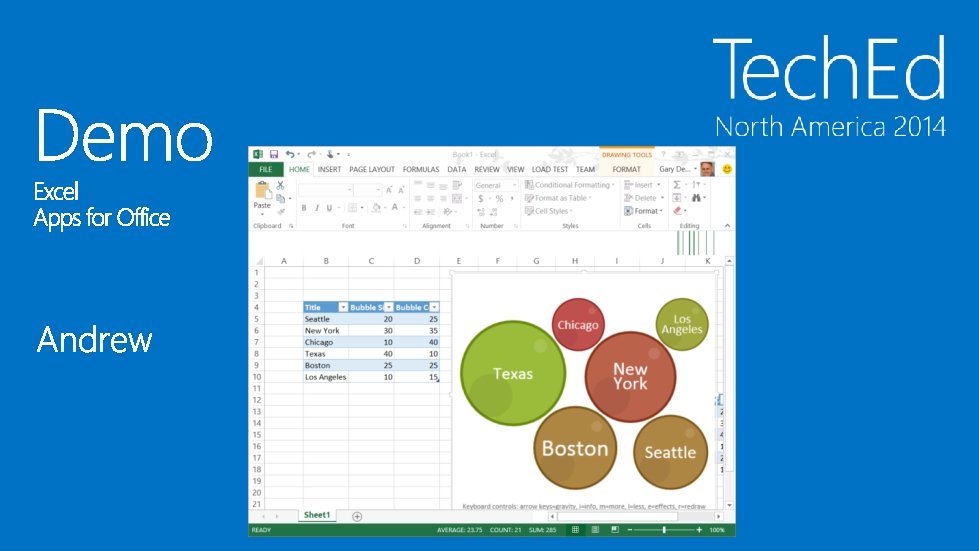Viewport: 979px width, 551px height.
Task: Click the AutoSum sigma icon
Action: pos(677,185)
